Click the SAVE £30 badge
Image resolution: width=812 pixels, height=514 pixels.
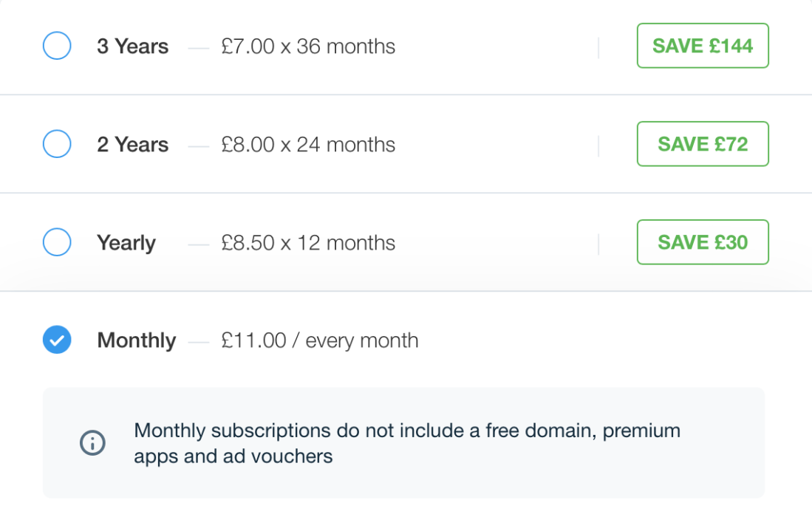click(703, 242)
